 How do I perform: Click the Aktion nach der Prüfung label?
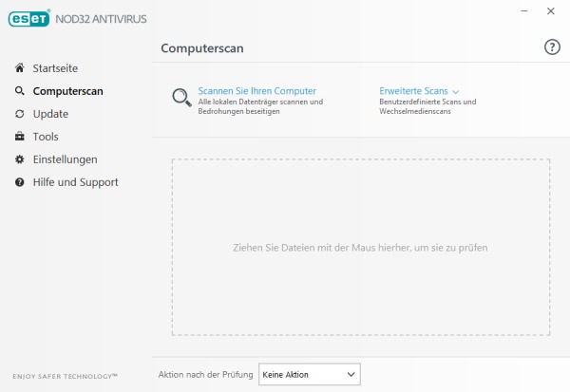(x=205, y=375)
